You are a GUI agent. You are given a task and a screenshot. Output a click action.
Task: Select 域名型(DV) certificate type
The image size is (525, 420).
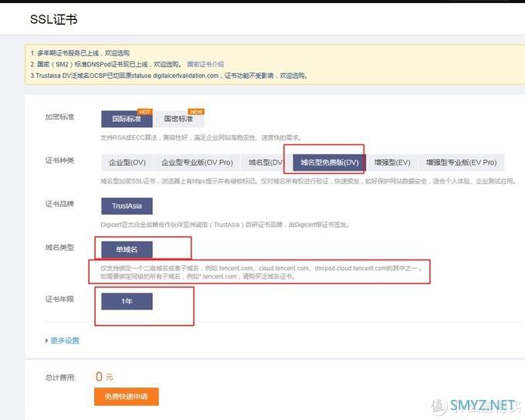266,163
